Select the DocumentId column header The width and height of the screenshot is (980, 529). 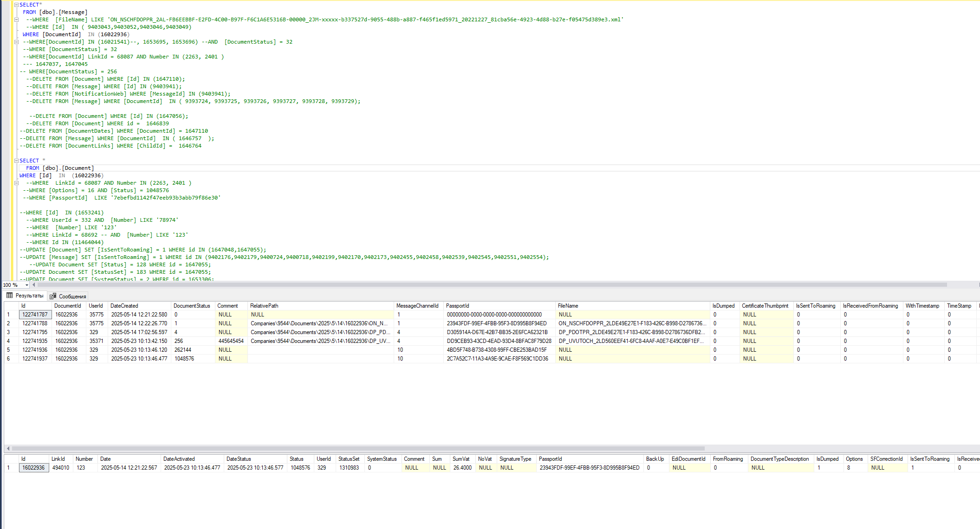[68, 306]
